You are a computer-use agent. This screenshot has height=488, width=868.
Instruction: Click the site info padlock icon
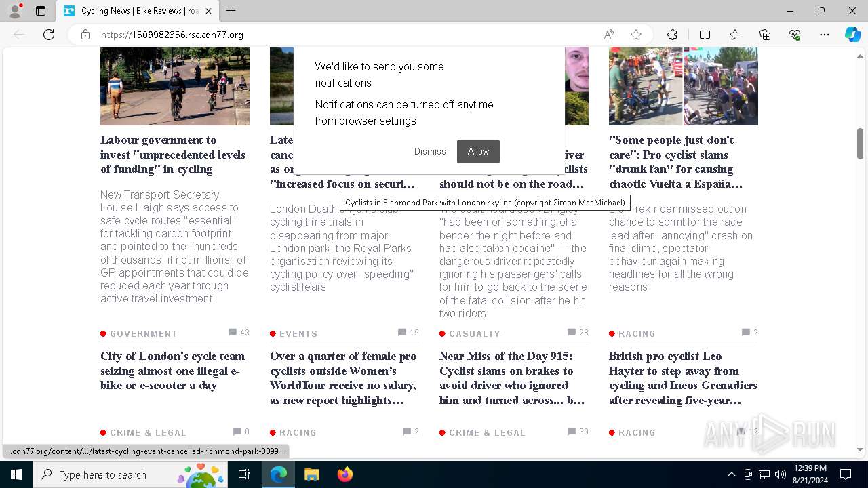(x=85, y=35)
